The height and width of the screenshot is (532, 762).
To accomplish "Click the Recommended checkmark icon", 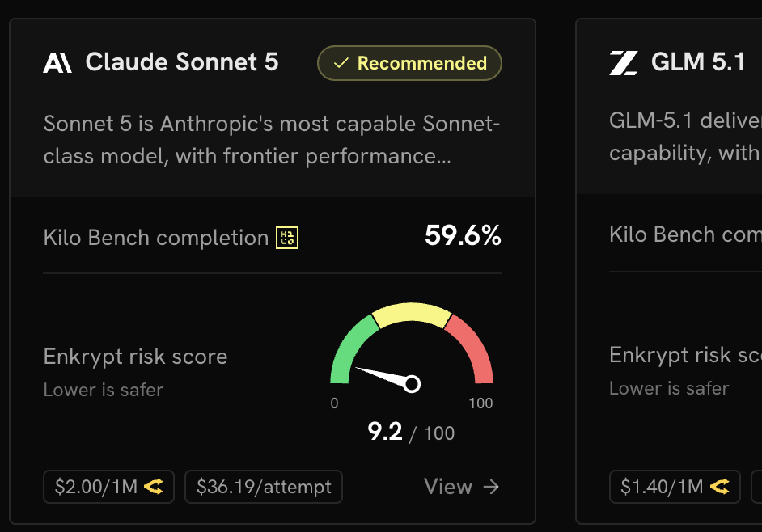I will (341, 63).
